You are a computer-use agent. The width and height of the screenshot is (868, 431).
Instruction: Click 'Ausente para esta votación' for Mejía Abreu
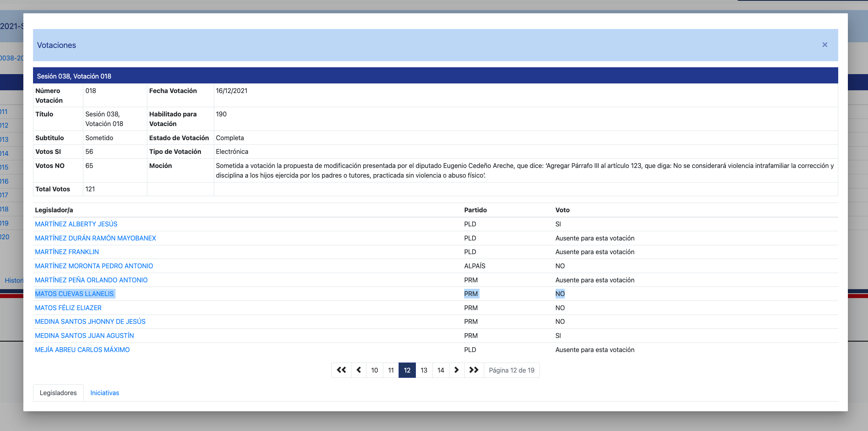tap(595, 350)
